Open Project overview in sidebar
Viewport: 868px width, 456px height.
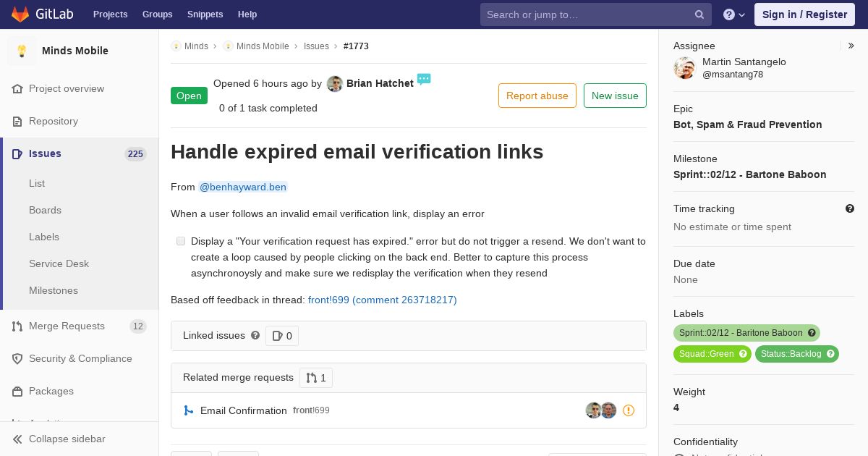click(67, 88)
